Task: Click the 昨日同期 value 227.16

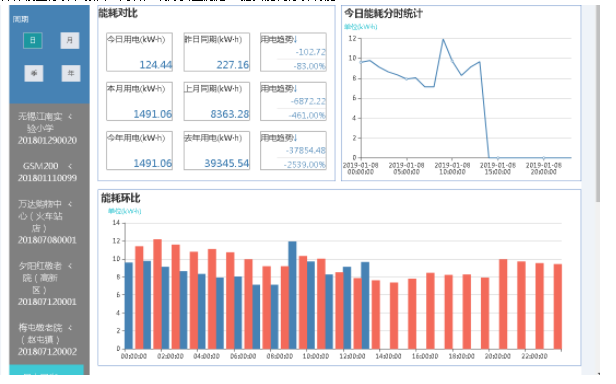Action: 233,64
